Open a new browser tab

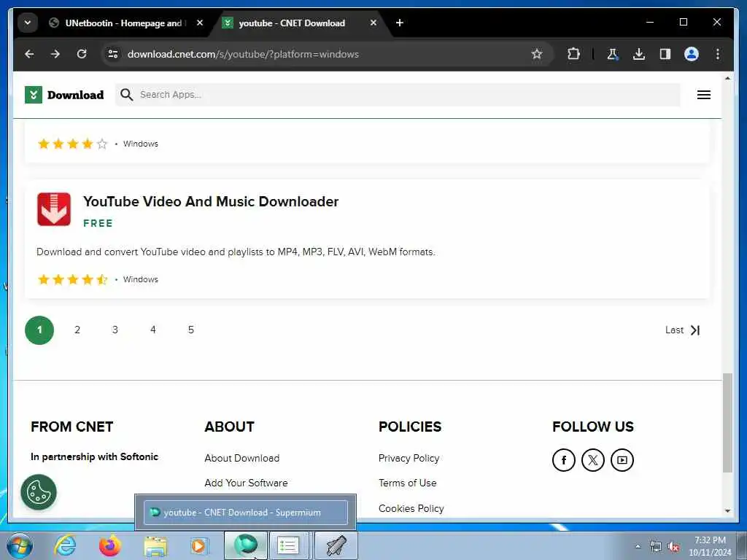[x=400, y=23]
